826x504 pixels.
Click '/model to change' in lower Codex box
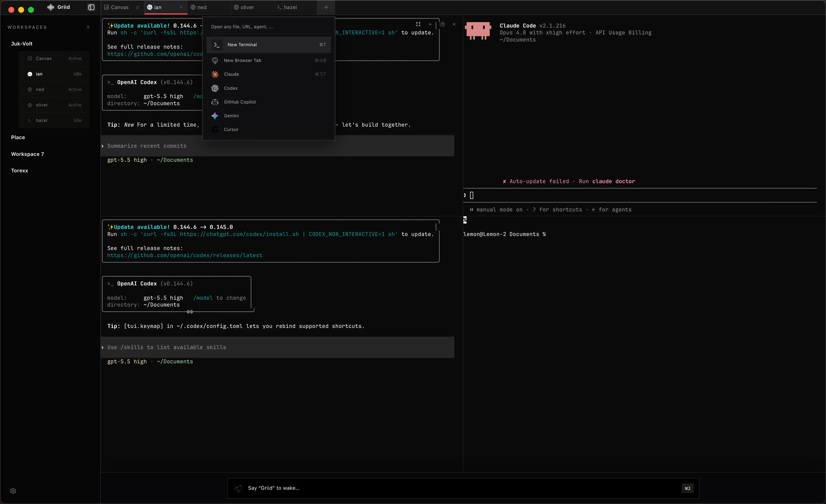pos(220,298)
